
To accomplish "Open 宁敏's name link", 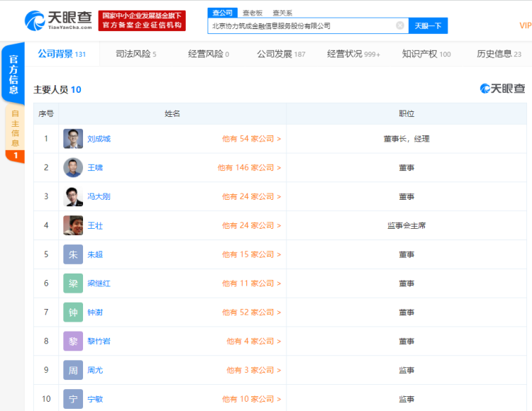I will point(95,399).
